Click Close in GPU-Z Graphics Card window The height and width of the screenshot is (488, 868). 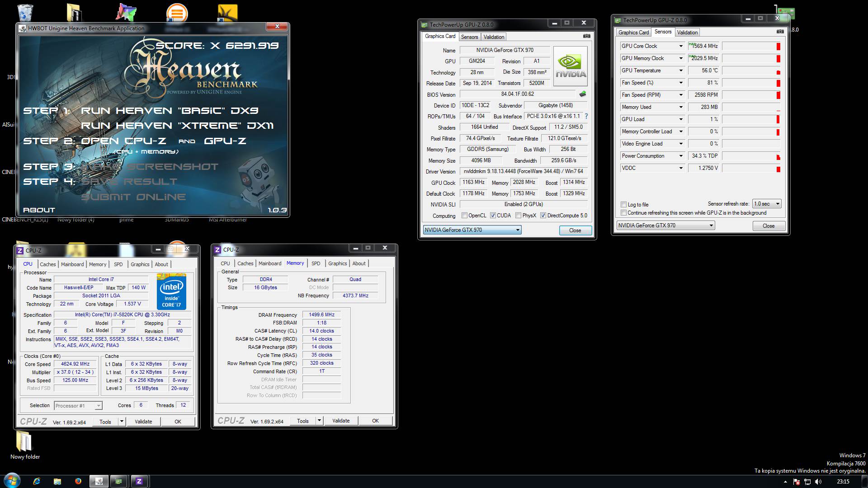coord(575,230)
